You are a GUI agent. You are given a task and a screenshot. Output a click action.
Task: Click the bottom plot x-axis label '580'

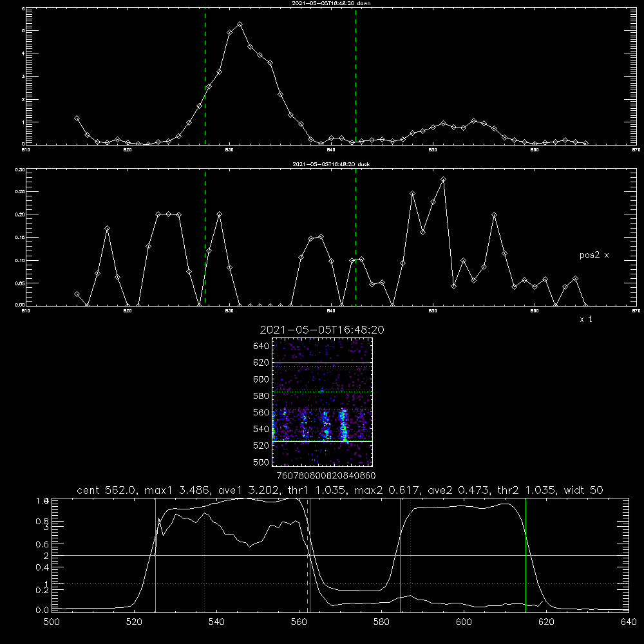(x=381, y=622)
